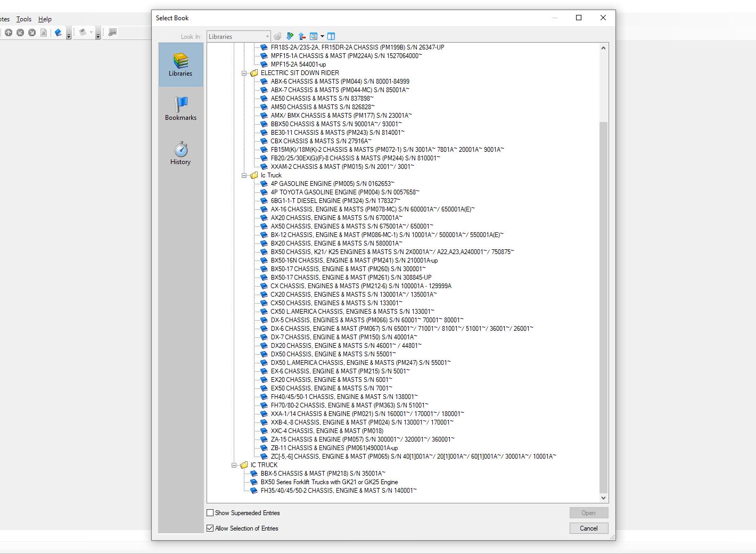Image resolution: width=756 pixels, height=554 pixels.
Task: Select book icon for 4P GASOLINE ENGINE
Action: click(264, 184)
